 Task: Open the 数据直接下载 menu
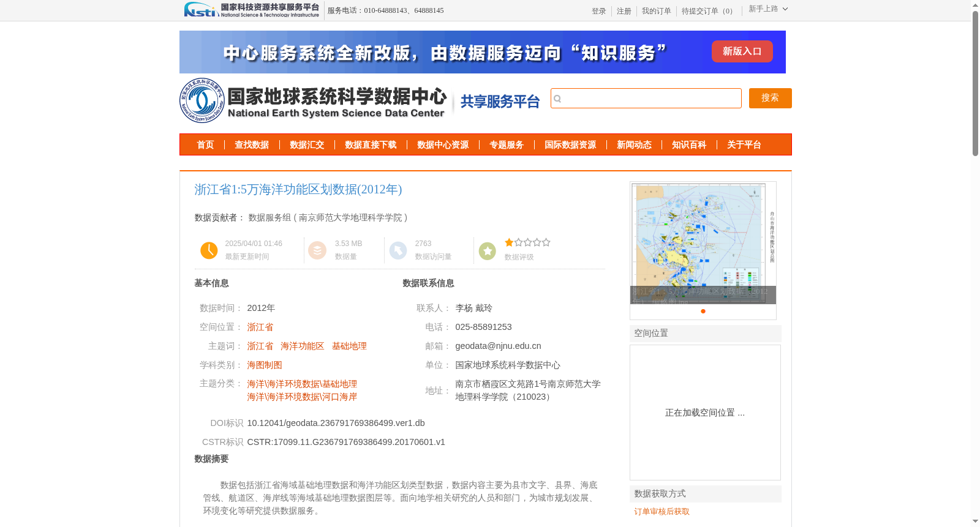[371, 144]
